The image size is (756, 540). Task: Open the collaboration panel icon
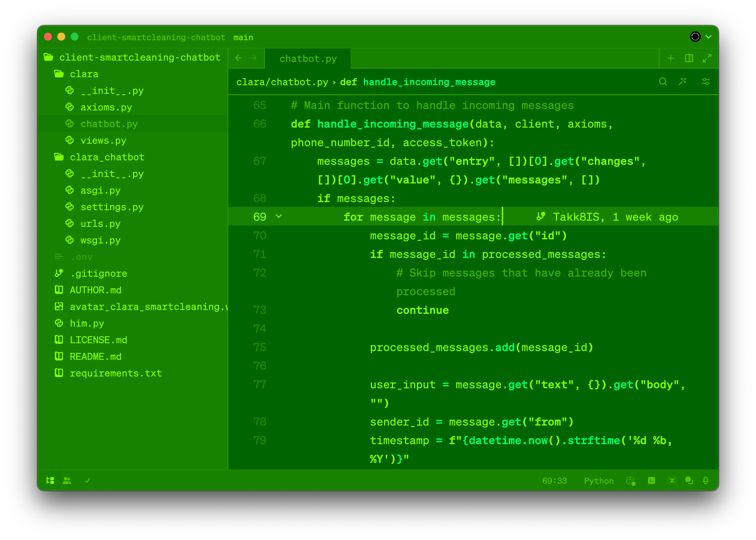click(67, 480)
